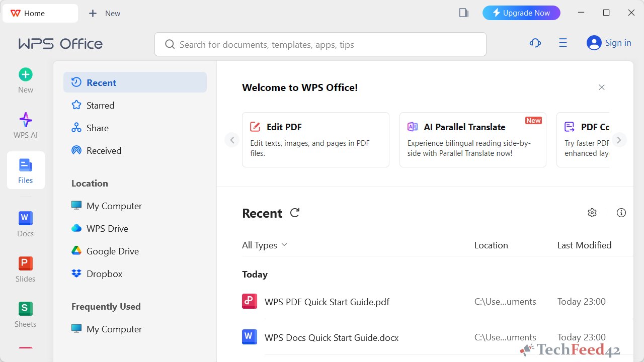Screen dimensions: 644x362
Task: Click the Sign in link
Action: pos(618,43)
